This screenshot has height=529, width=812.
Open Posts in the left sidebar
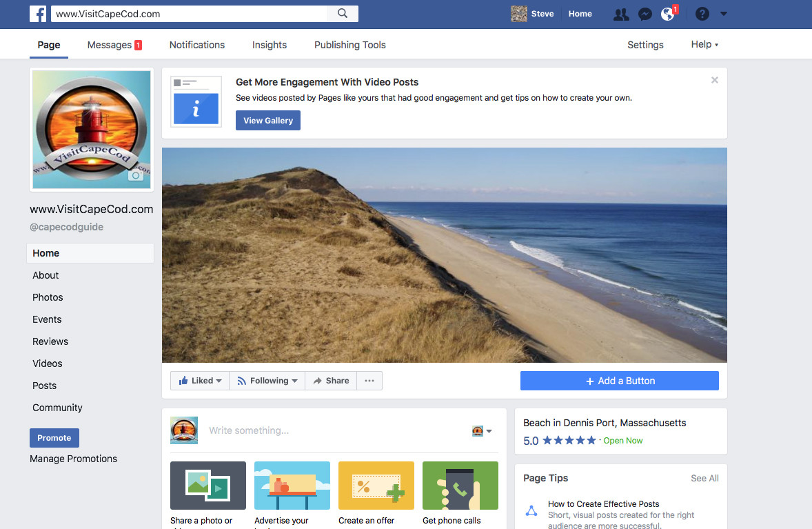click(x=45, y=386)
